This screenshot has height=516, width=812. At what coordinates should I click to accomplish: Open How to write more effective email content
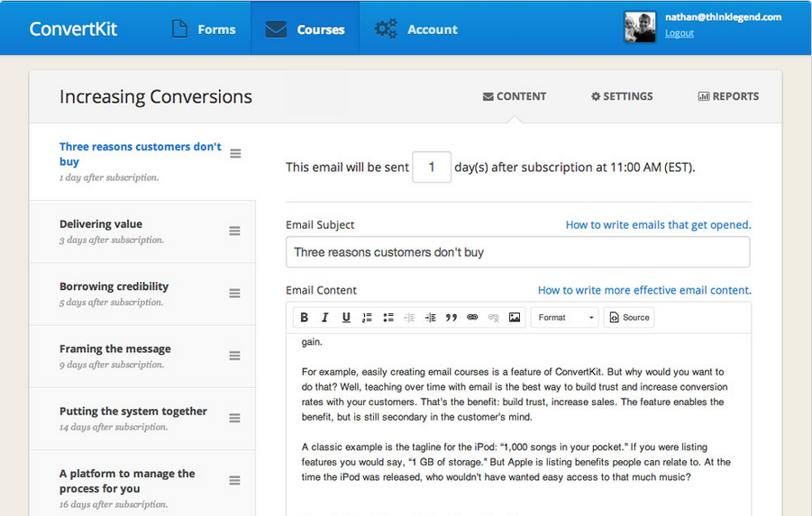(x=644, y=290)
